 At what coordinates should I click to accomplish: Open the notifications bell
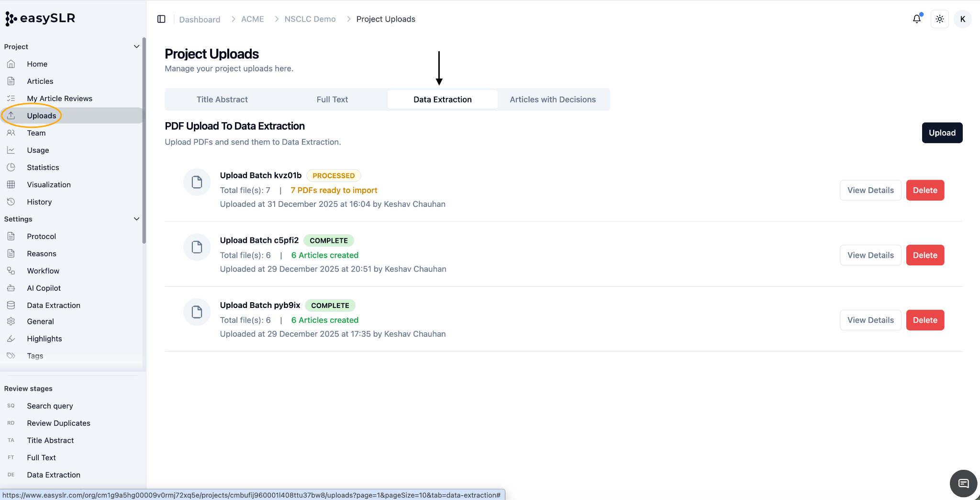click(x=917, y=19)
